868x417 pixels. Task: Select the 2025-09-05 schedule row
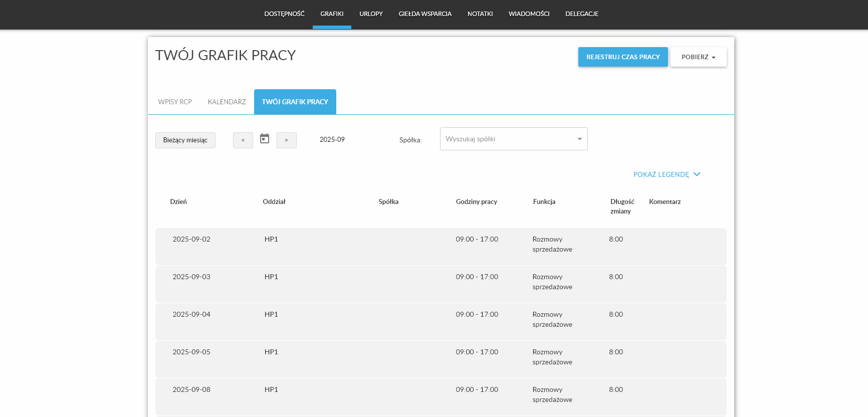pyautogui.click(x=441, y=359)
